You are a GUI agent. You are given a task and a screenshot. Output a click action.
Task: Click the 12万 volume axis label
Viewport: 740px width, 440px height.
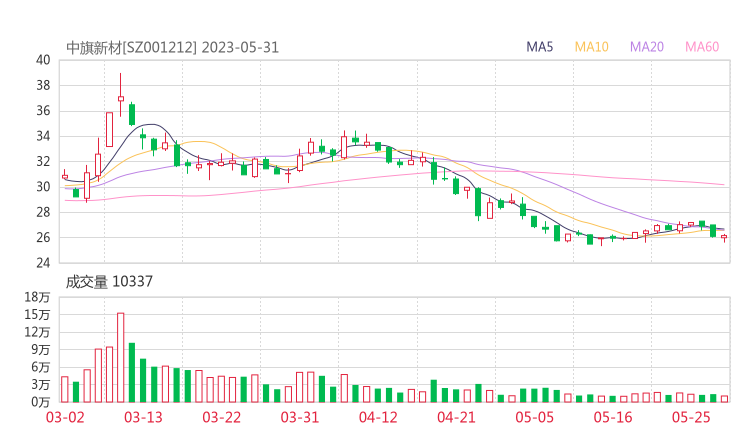[x=38, y=332]
